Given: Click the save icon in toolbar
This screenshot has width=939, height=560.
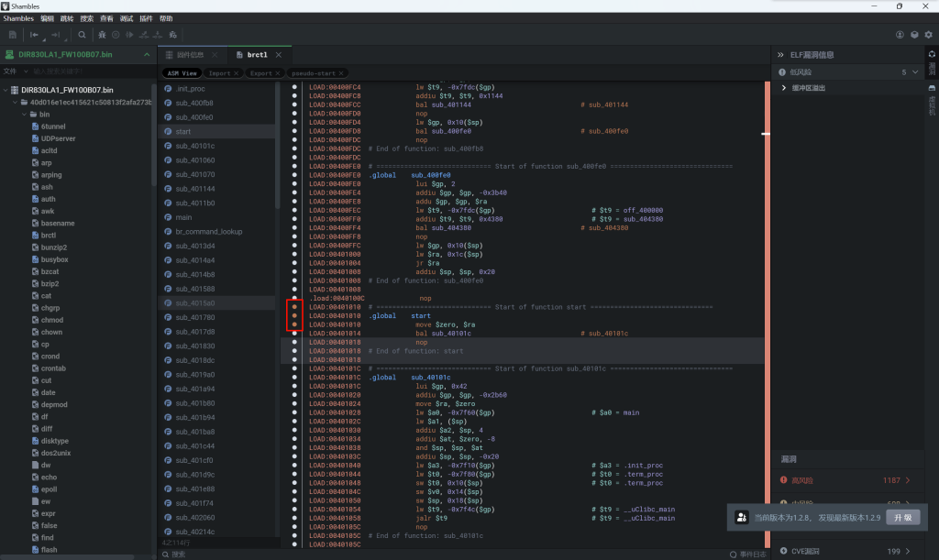Looking at the screenshot, I should click(13, 35).
